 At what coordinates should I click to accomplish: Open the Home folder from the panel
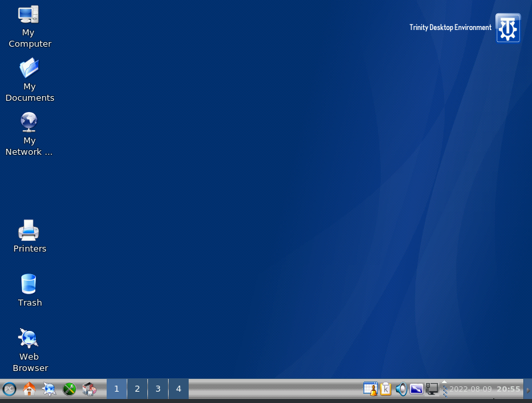[29, 389]
